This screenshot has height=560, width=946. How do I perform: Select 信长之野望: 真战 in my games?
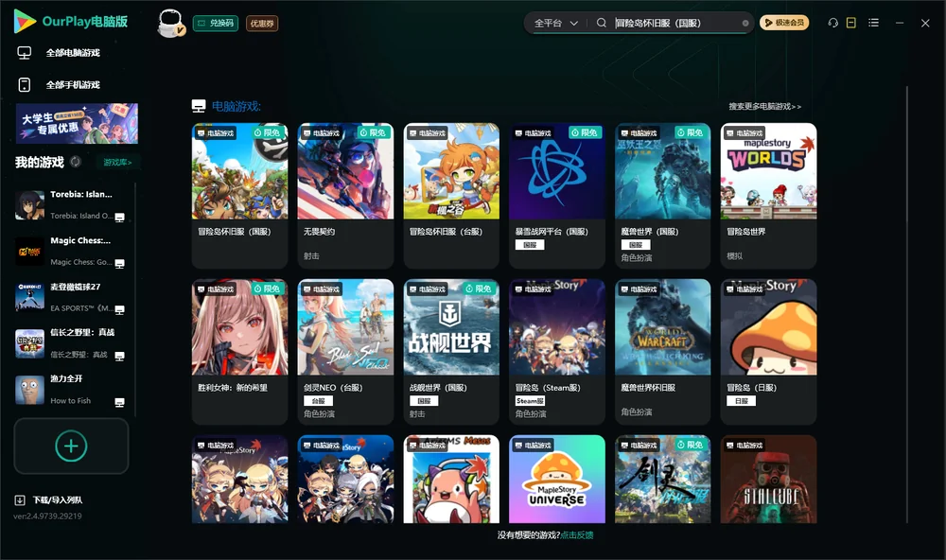pos(71,343)
